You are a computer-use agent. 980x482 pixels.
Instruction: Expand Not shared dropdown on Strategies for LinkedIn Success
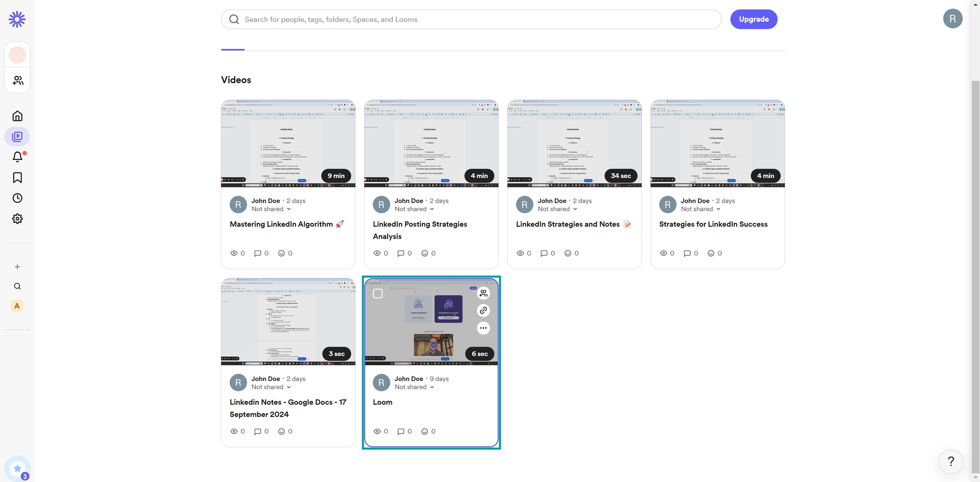point(701,209)
